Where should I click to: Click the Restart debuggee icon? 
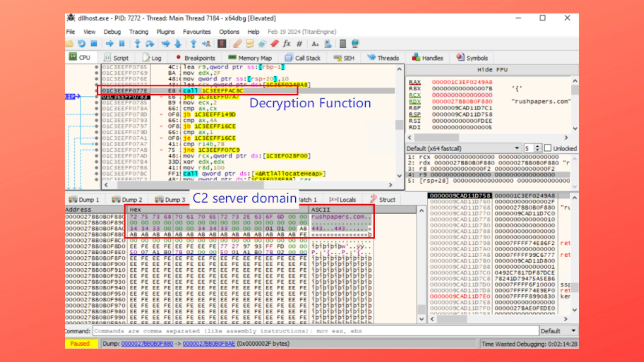[x=81, y=44]
